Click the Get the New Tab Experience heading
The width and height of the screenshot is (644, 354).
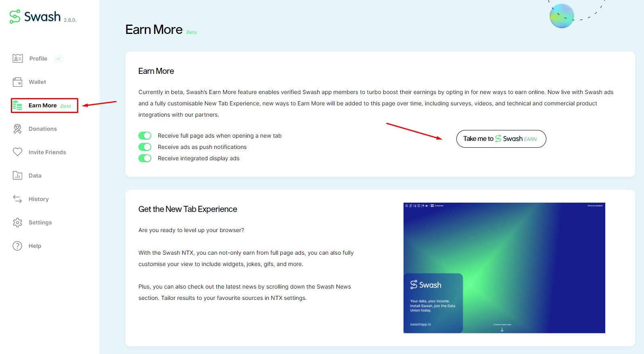188,209
